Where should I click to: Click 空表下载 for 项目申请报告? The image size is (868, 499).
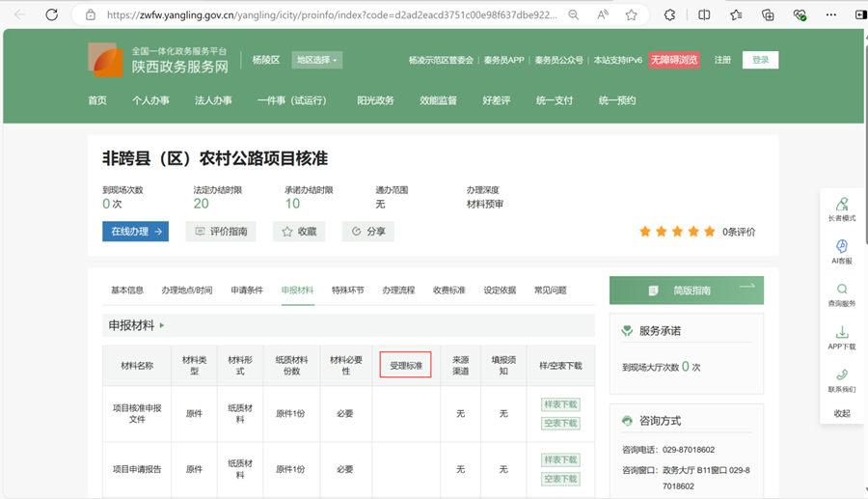click(560, 479)
